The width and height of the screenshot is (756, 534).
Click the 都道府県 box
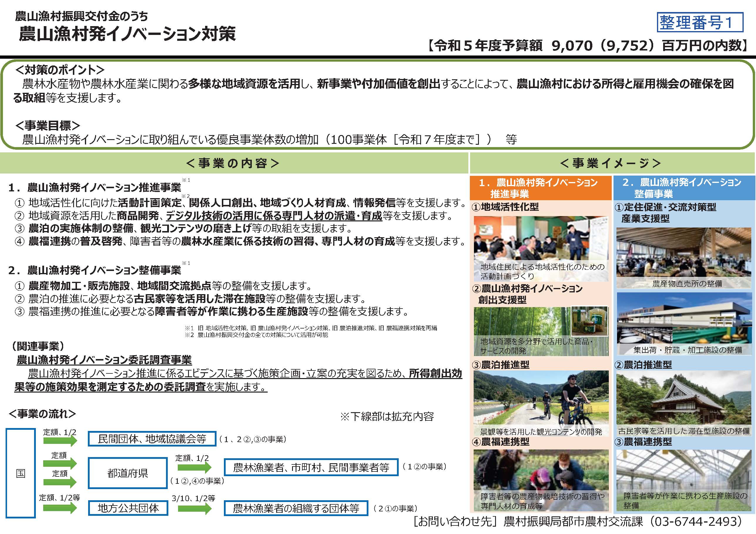[128, 473]
